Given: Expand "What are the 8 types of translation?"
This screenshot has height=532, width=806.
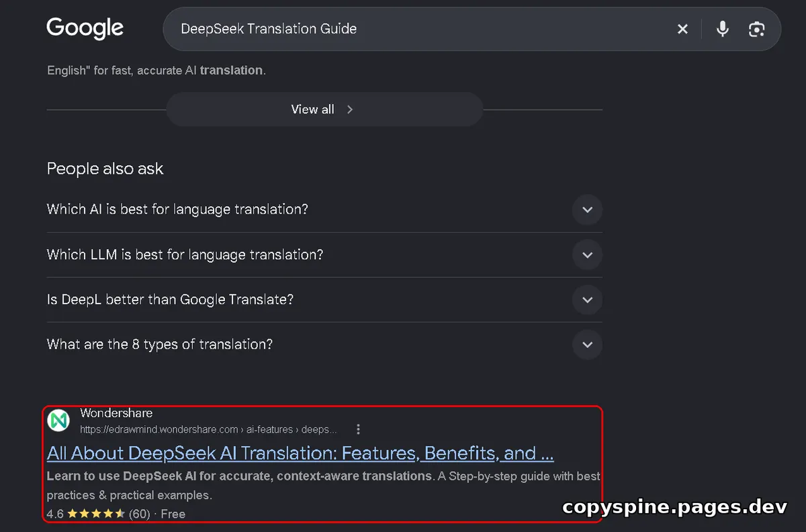Looking at the screenshot, I should tap(324, 345).
